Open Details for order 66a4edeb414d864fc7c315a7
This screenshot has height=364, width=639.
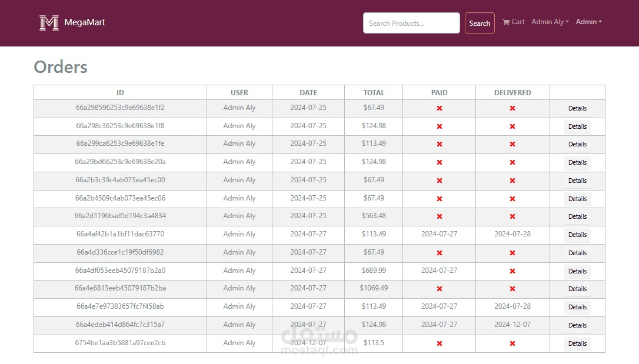point(577,325)
